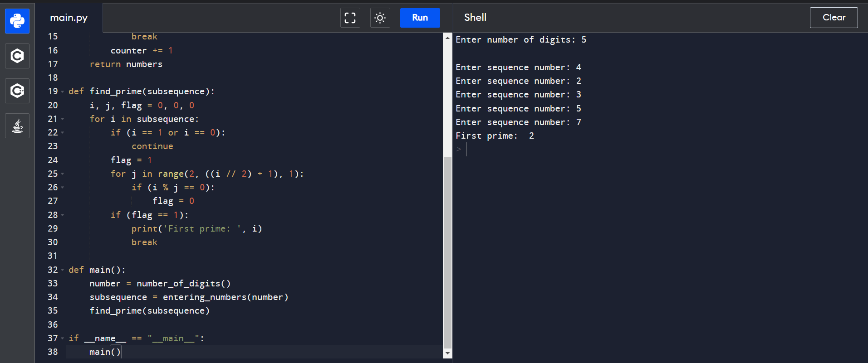Place cursor at end of main() line 38
The height and width of the screenshot is (363, 868).
pyautogui.click(x=122, y=352)
